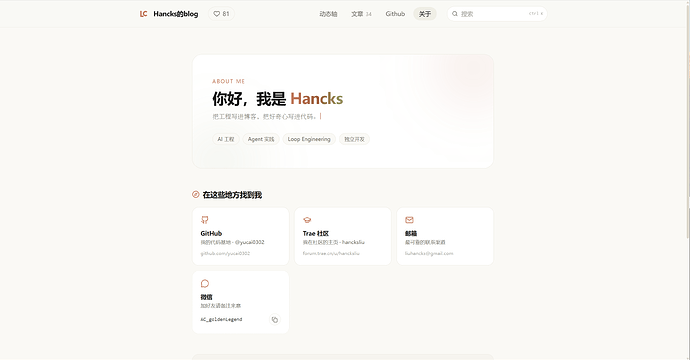This screenshot has width=690, height=360.
Task: Click the Agent 实践 tag
Action: pos(261,139)
